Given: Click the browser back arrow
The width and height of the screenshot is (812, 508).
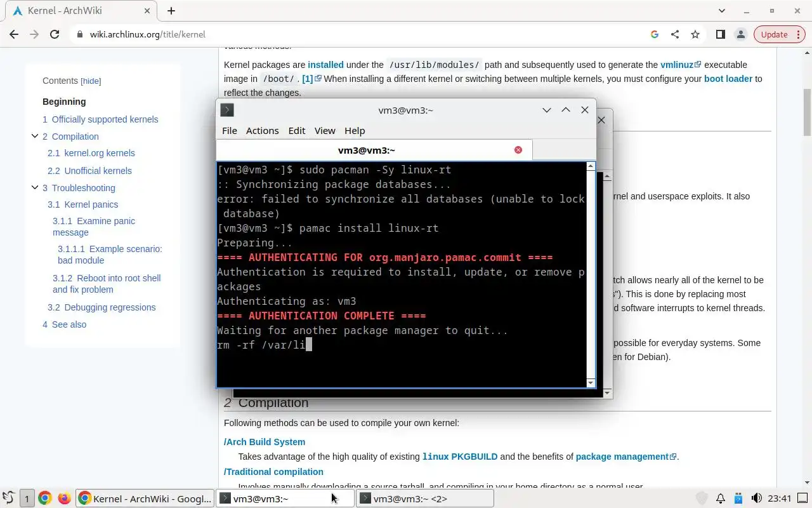Looking at the screenshot, I should pyautogui.click(x=14, y=34).
